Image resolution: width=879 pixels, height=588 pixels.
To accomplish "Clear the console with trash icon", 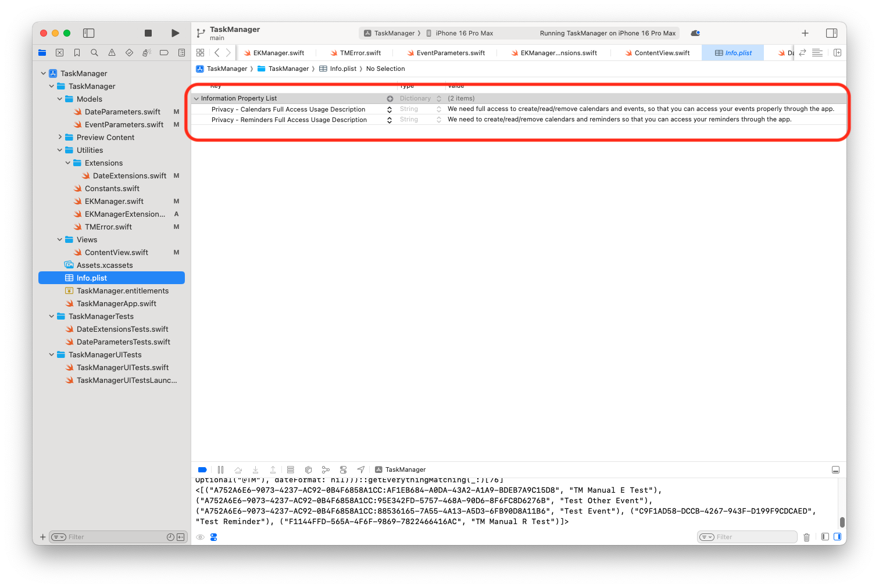I will [806, 537].
